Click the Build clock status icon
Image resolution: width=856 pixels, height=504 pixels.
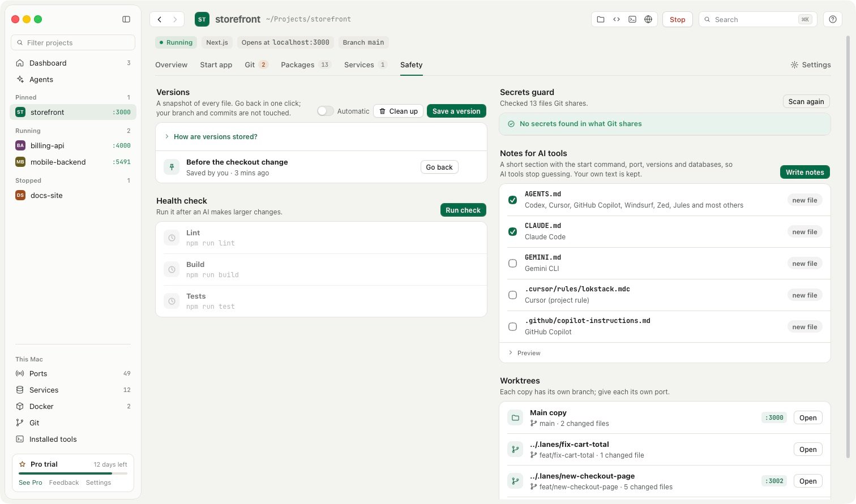[172, 269]
